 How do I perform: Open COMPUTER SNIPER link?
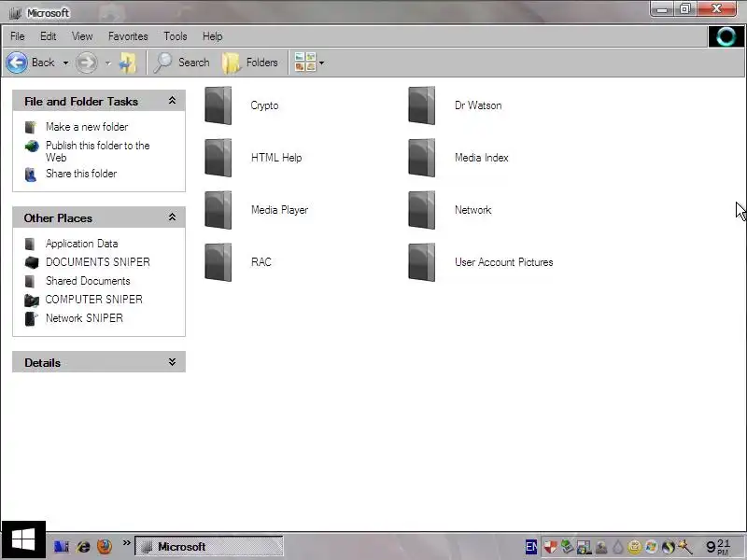tap(94, 299)
